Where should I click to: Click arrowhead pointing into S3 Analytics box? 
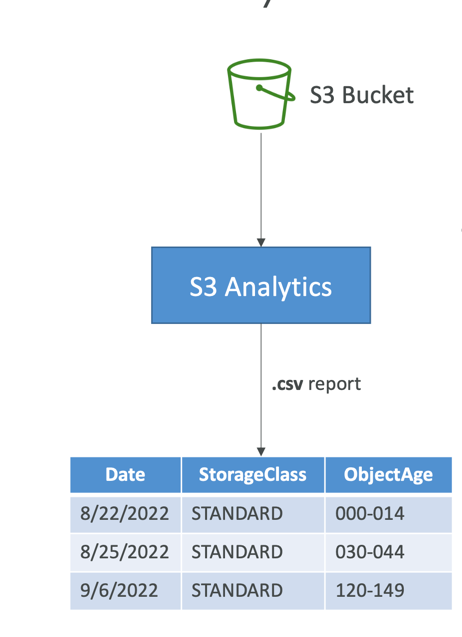point(261,243)
